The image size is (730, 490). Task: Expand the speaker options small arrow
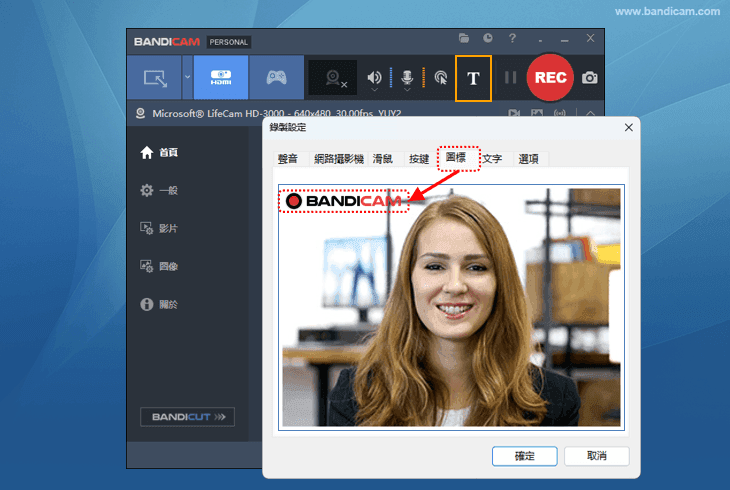point(374,89)
